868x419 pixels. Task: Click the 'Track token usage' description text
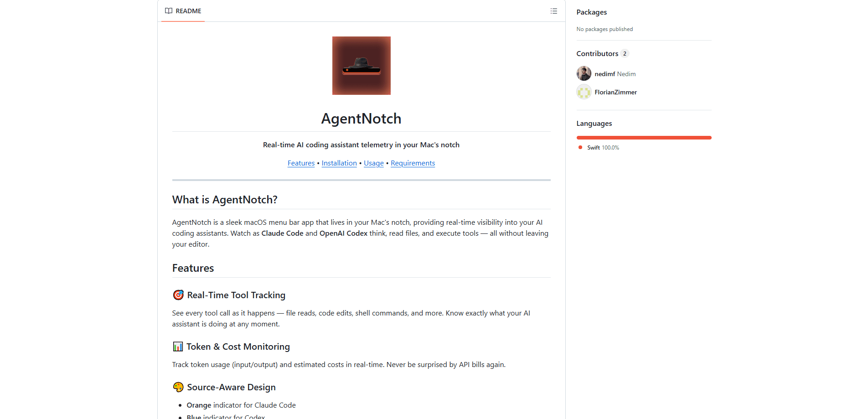339,365
